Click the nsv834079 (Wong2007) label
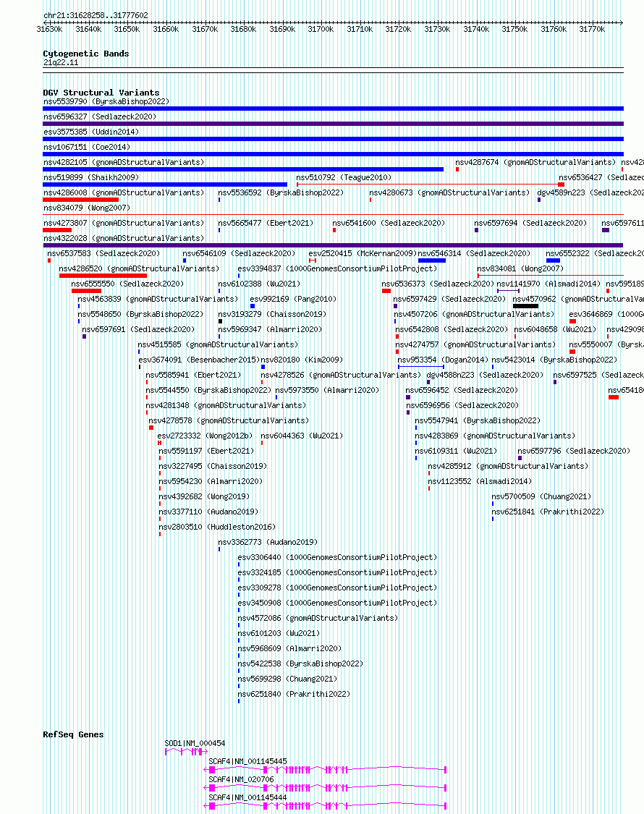 coord(87,208)
